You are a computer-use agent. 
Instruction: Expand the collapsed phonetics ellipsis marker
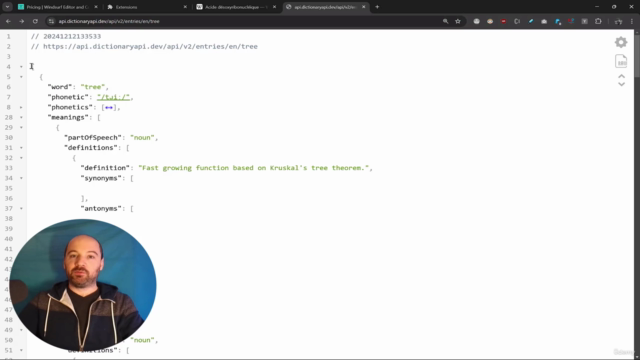[109, 107]
